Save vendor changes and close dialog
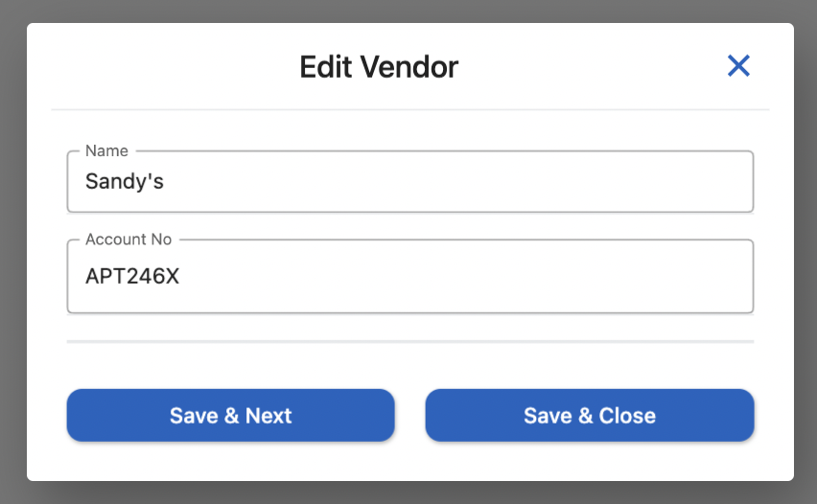Image resolution: width=817 pixels, height=504 pixels. click(589, 415)
